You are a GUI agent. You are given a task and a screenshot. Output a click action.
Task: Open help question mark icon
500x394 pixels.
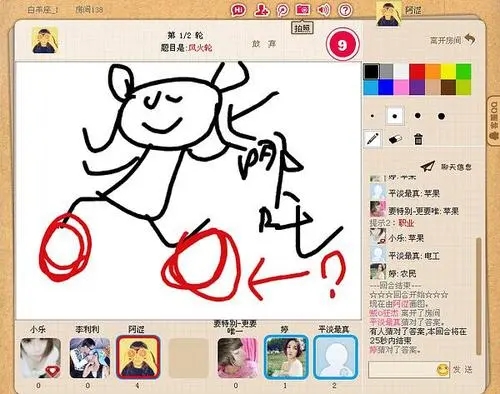pos(345,10)
